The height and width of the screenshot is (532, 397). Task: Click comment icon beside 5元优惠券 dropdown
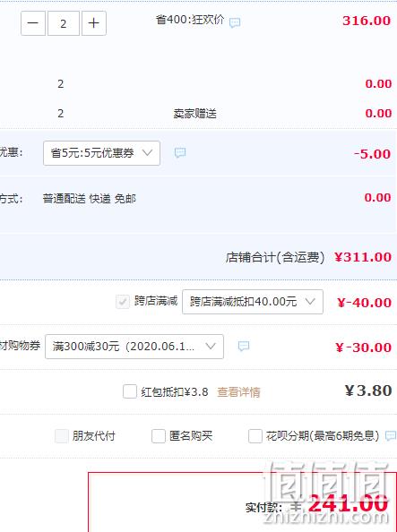point(180,152)
